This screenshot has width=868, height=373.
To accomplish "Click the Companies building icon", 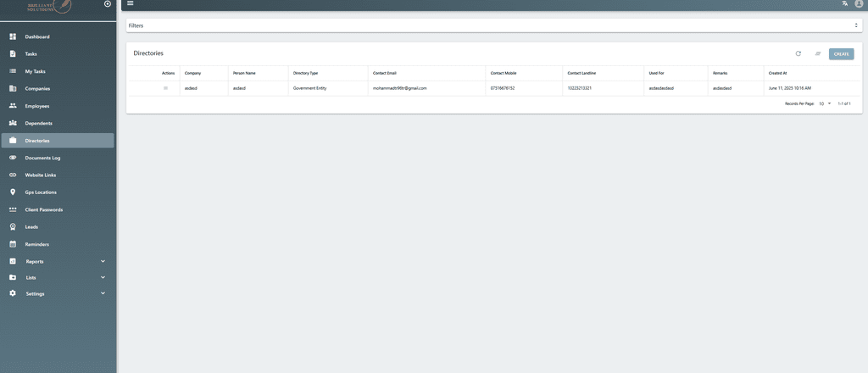I will click(13, 88).
